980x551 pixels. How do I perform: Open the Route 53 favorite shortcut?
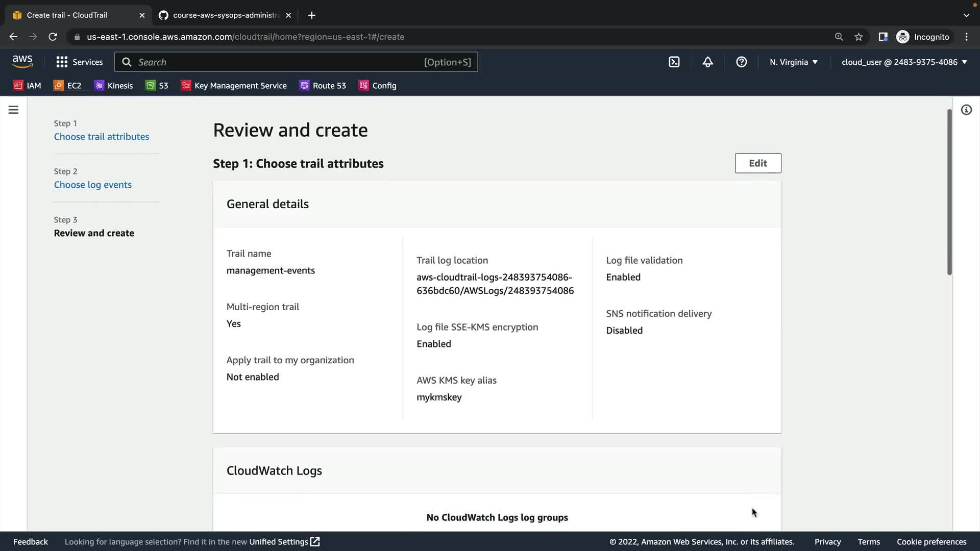[323, 86]
